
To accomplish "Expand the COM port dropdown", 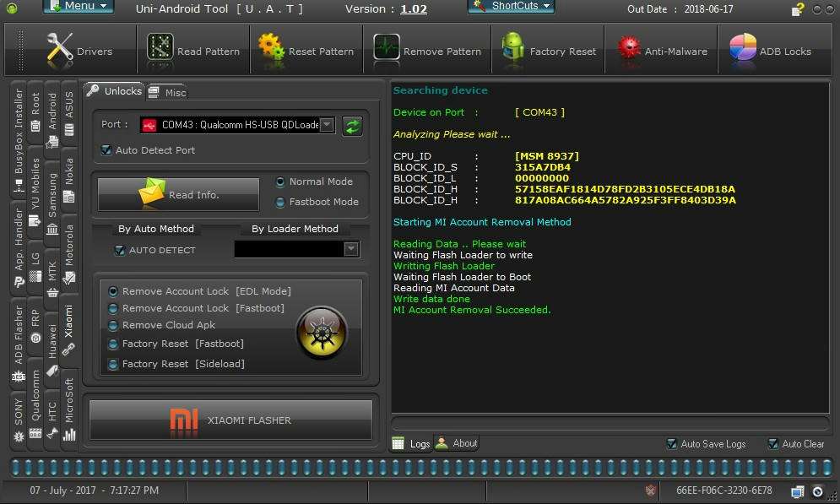I will pyautogui.click(x=327, y=126).
